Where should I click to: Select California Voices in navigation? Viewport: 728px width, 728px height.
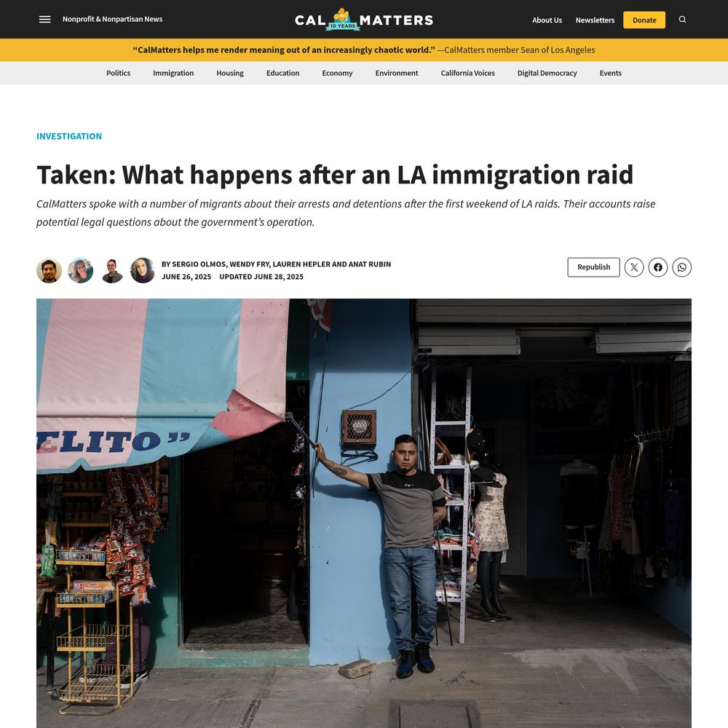point(467,73)
